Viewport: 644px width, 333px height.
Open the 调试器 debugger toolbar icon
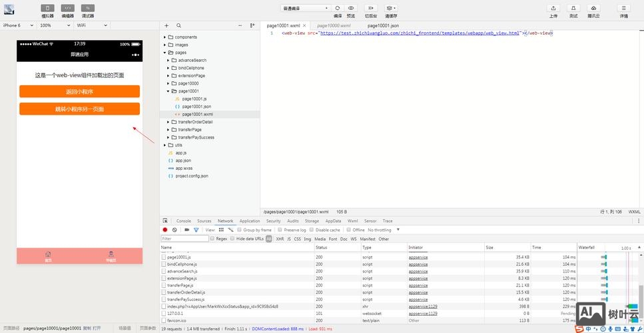pos(88,8)
